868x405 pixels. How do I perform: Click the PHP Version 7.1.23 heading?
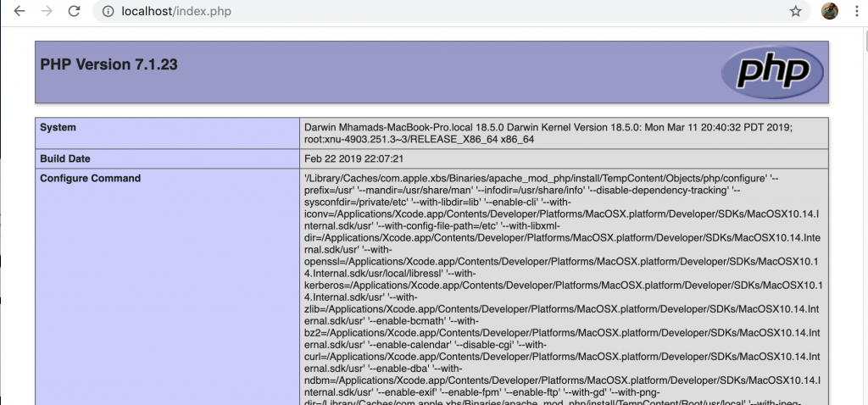click(x=108, y=64)
